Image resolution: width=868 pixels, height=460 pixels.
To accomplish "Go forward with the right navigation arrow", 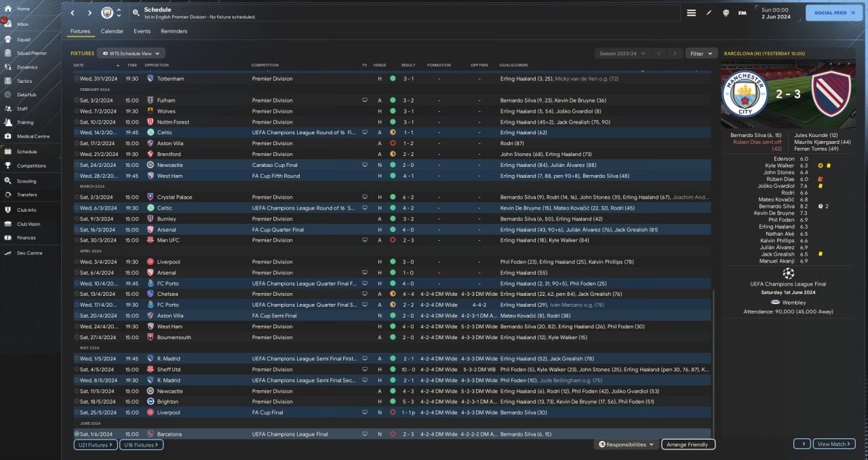I will (90, 13).
